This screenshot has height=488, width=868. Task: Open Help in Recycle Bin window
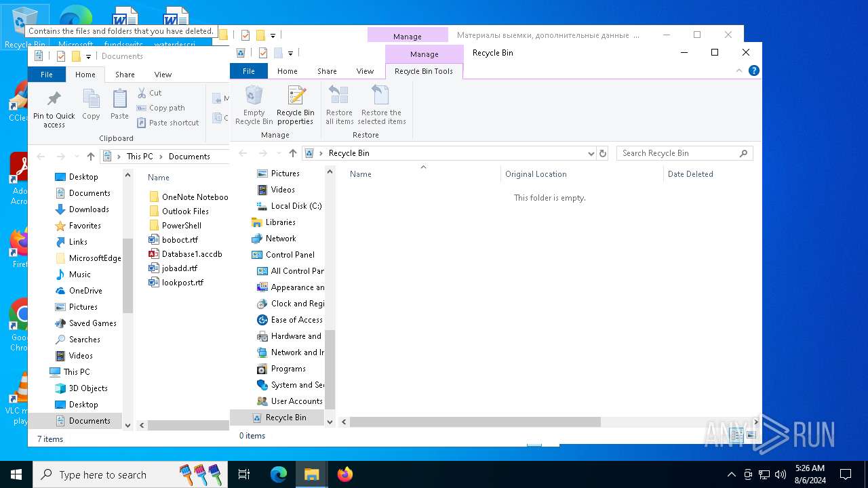click(753, 70)
